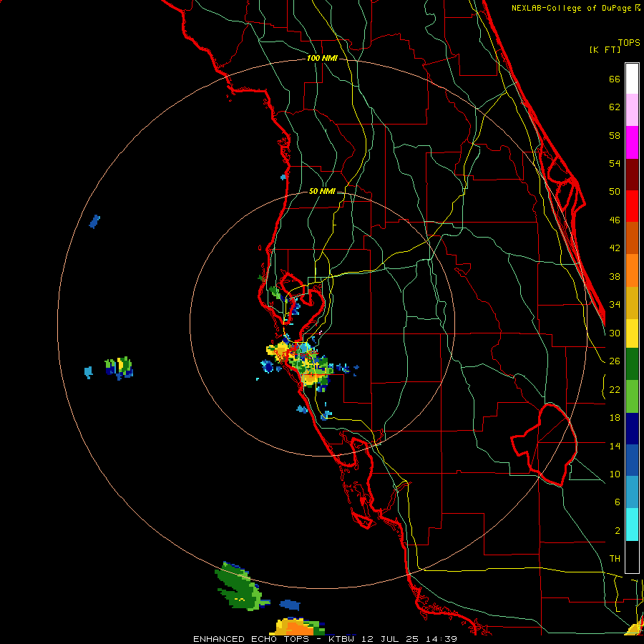Image resolution: width=644 pixels, height=644 pixels.
Task: Select the 50 NMI range ring label
Action: click(x=321, y=191)
